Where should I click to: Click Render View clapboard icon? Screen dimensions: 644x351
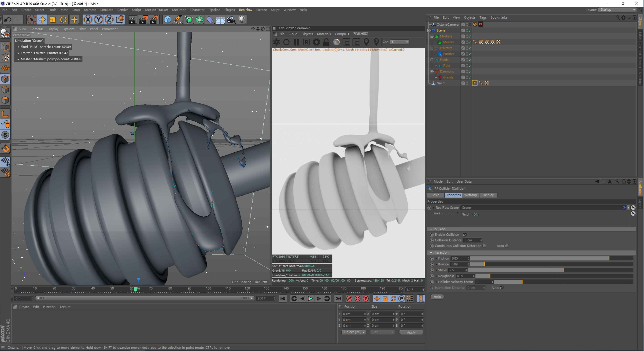click(133, 19)
